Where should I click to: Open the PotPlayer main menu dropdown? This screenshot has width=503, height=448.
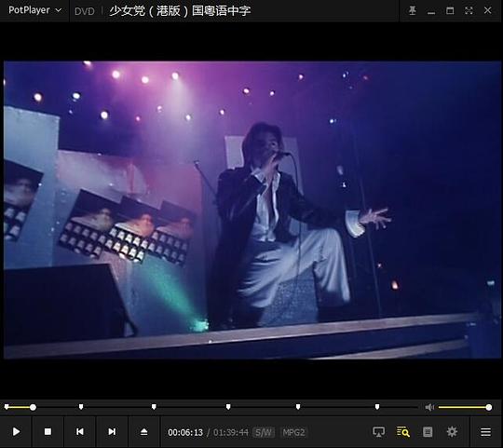[x=34, y=10]
